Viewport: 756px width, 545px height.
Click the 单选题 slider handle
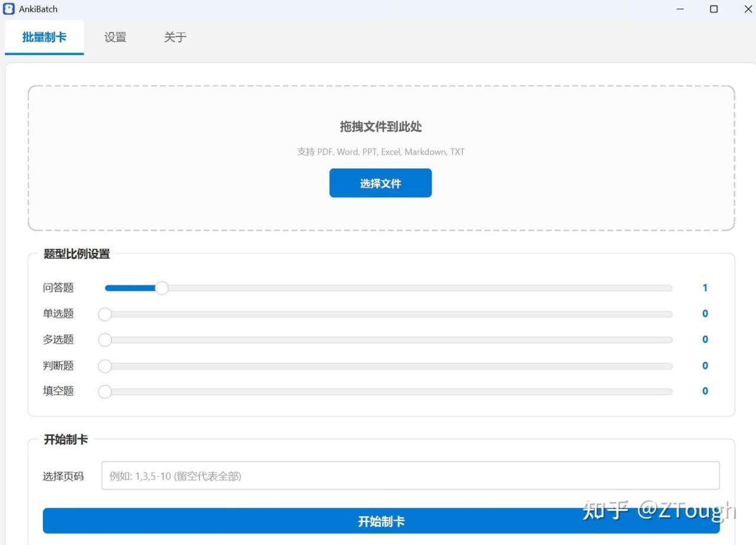[x=105, y=314]
